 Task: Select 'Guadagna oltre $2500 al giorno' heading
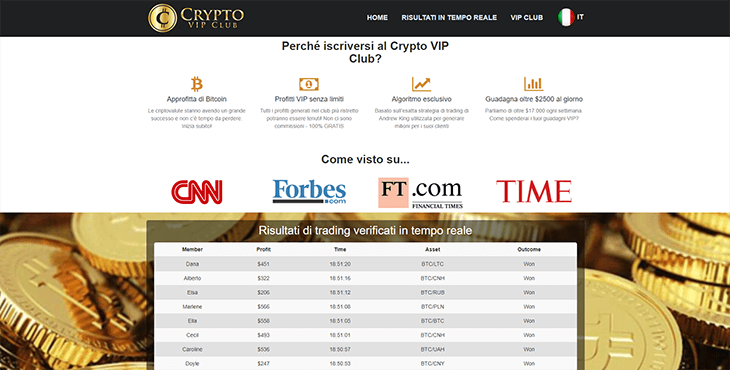click(x=534, y=99)
